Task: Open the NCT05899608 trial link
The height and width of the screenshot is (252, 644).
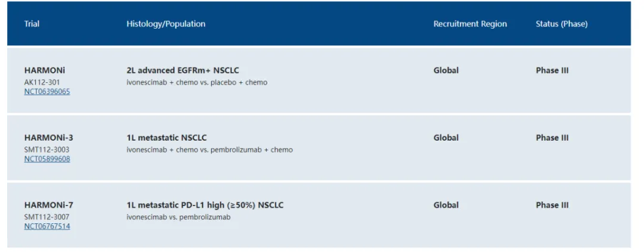Action: (x=47, y=159)
